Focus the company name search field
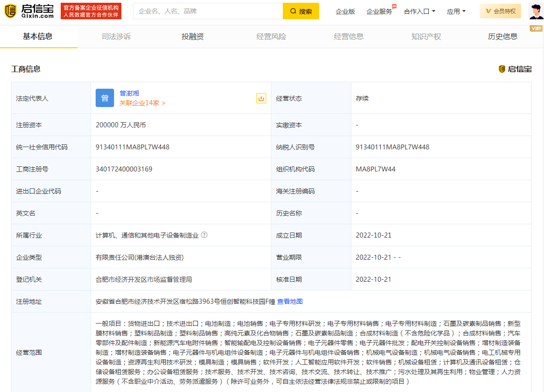This screenshot has width=544, height=392. [208, 11]
